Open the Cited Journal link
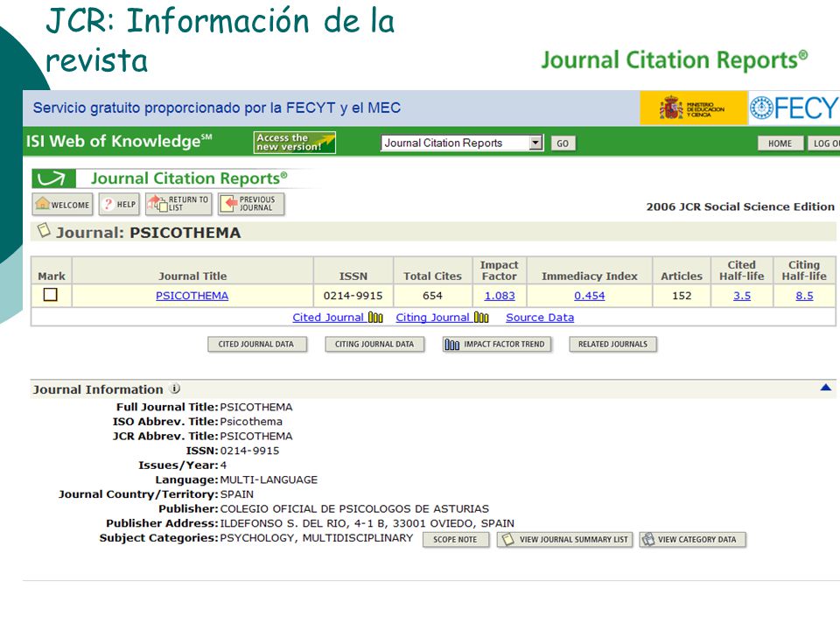Screen dimensions: 840x630 coord(328,318)
